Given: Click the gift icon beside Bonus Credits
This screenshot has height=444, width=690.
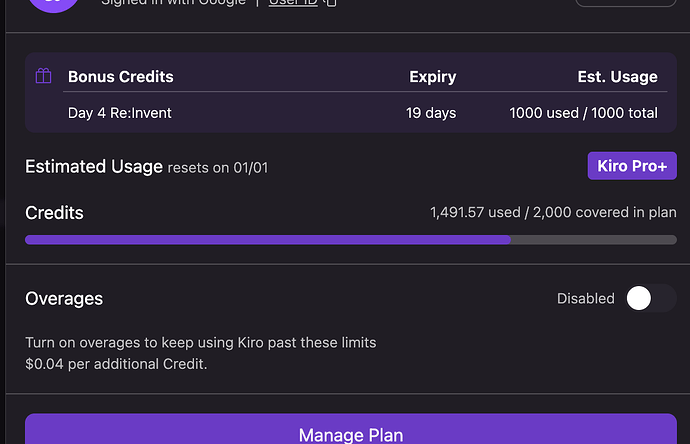Looking at the screenshot, I should tap(43, 76).
